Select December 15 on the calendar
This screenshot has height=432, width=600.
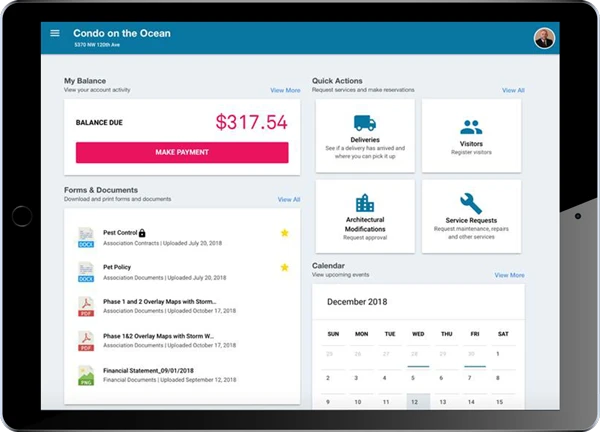click(x=499, y=402)
